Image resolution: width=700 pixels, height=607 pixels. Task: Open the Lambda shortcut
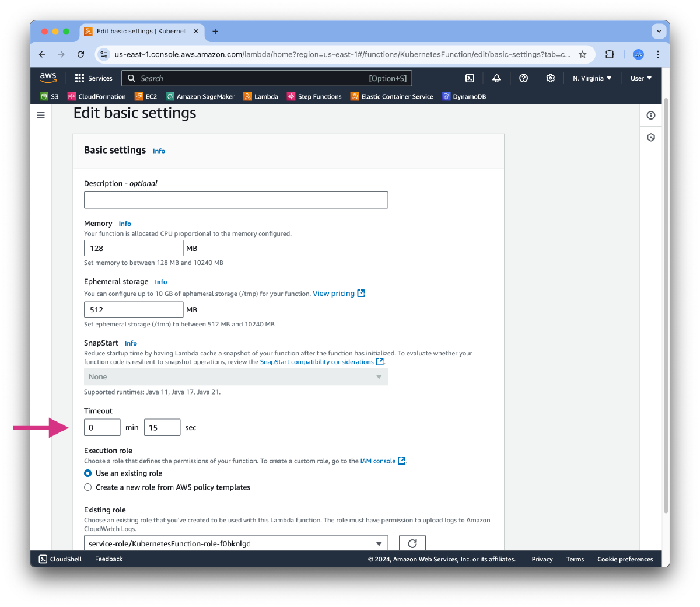click(x=261, y=97)
